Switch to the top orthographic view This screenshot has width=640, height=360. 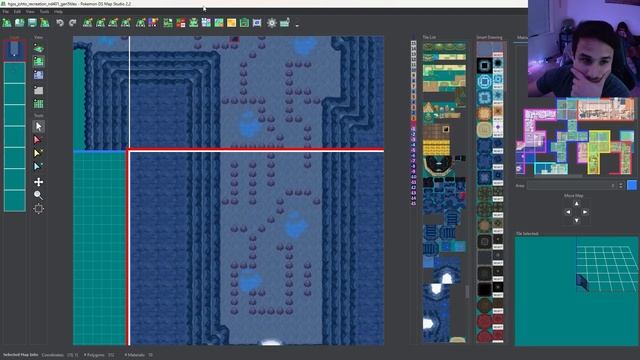38,62
